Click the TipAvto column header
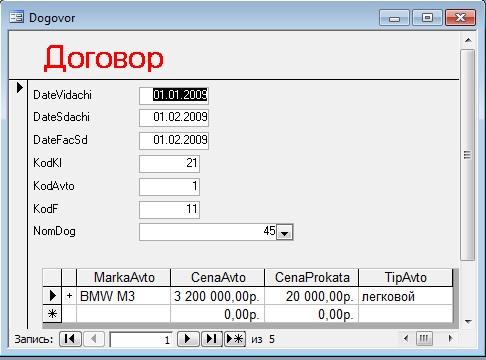The image size is (486, 360). 406,277
